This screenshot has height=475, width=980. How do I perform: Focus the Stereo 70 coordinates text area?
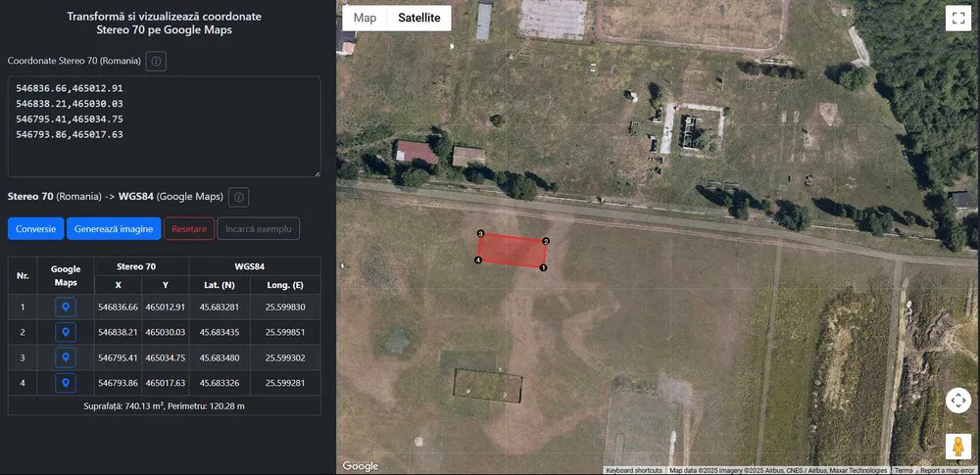point(164,126)
